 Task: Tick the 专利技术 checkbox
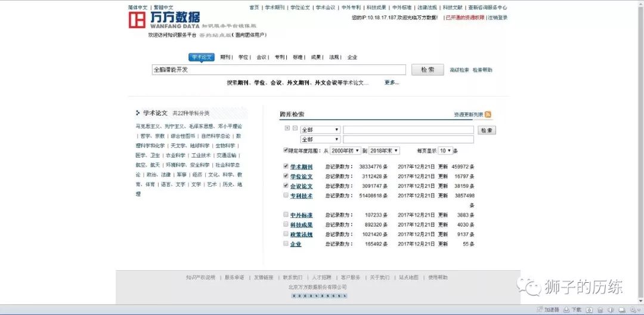tap(286, 196)
